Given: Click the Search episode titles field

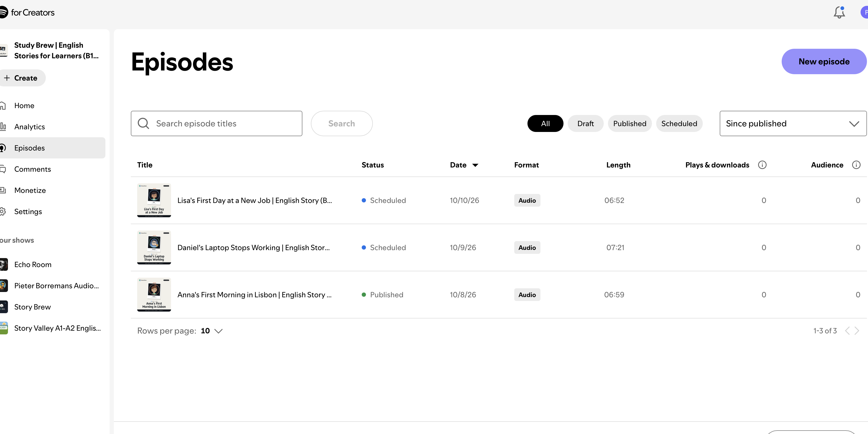Looking at the screenshot, I should coord(216,123).
